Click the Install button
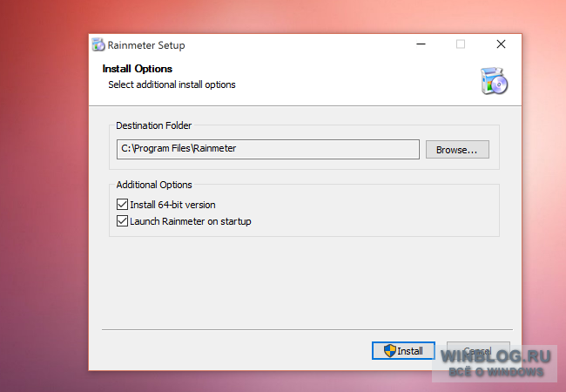 pos(403,350)
